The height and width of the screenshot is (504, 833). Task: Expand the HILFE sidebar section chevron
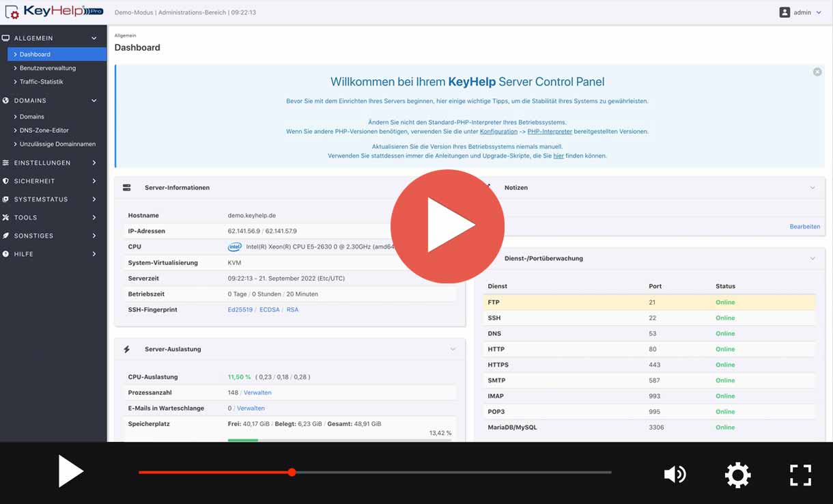[x=94, y=254]
